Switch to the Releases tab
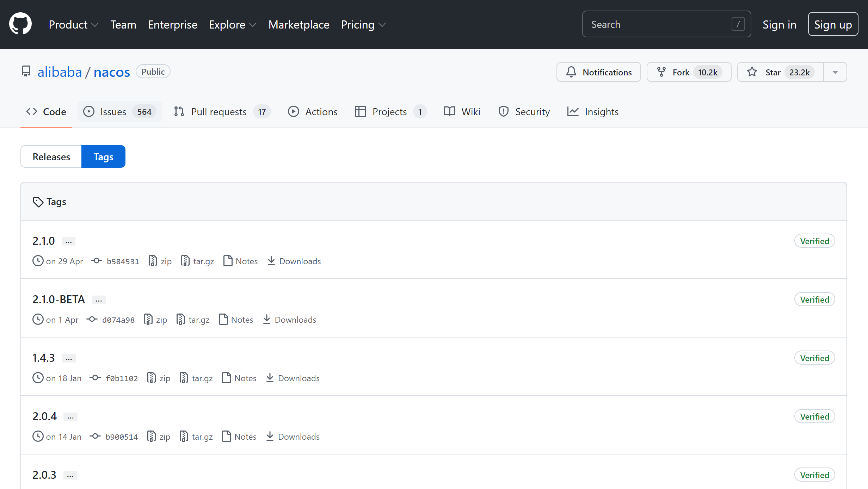The height and width of the screenshot is (489, 868). click(x=51, y=156)
